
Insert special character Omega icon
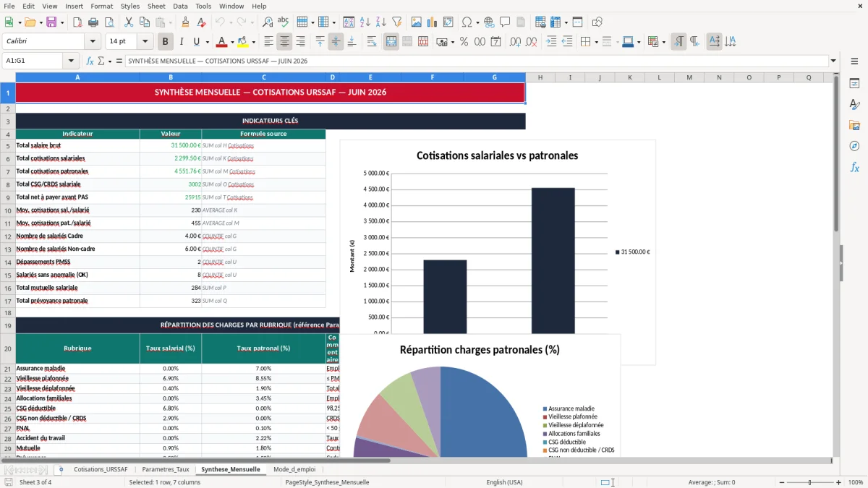pos(467,22)
